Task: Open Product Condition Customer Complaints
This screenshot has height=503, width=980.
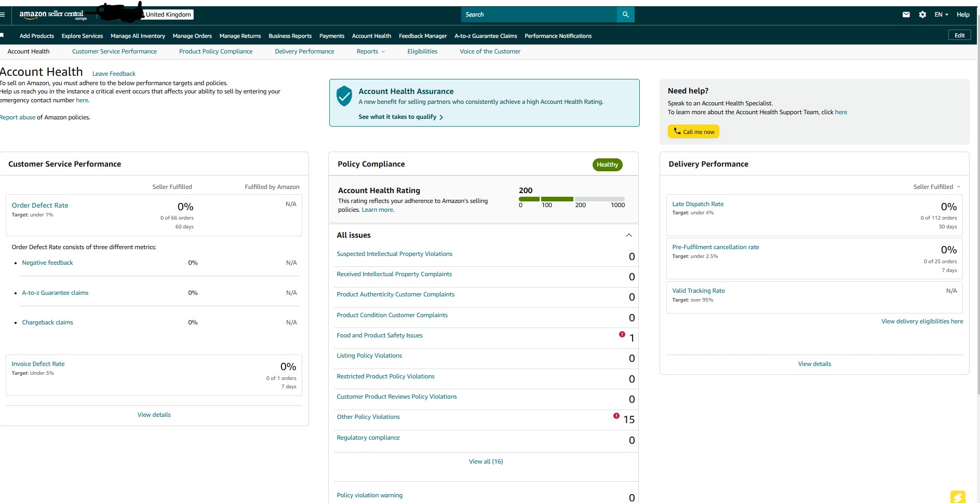Action: click(392, 315)
